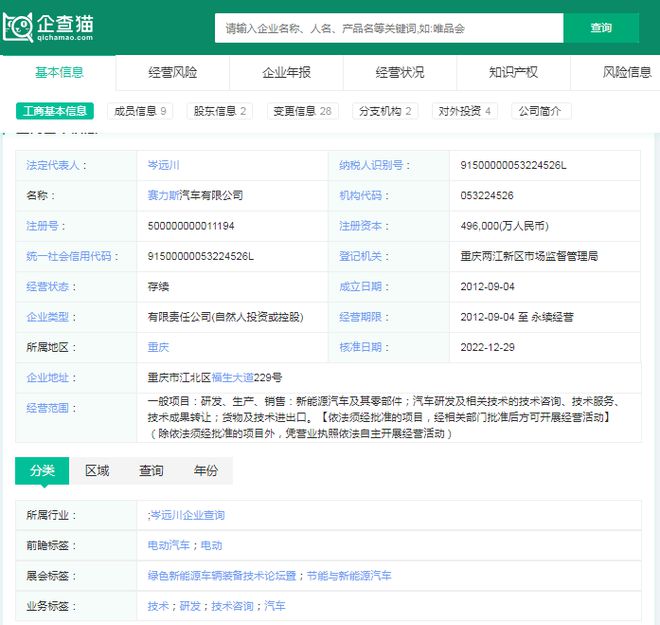Viewport: 660px width, 625px height.
Task: Click the 注册资本 label link
Action: pos(360,226)
